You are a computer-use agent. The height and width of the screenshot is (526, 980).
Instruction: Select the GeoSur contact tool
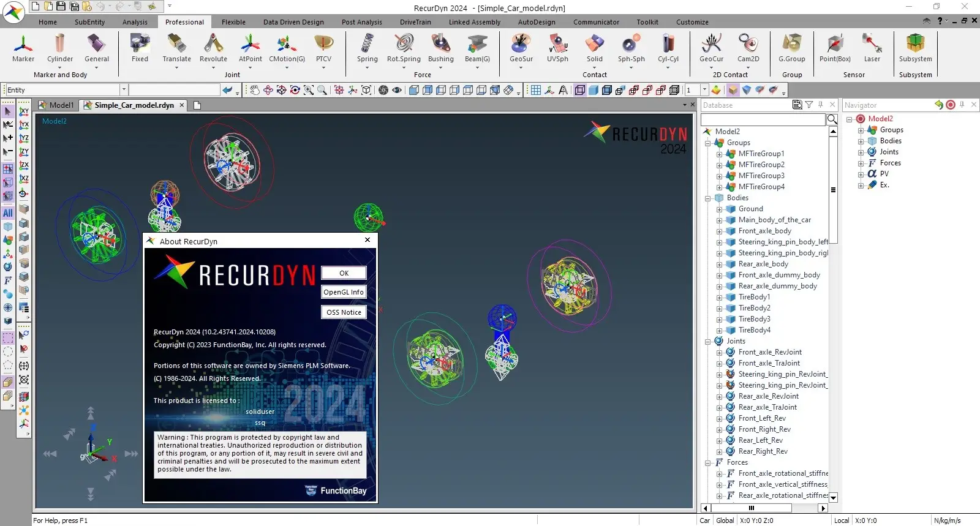521,48
